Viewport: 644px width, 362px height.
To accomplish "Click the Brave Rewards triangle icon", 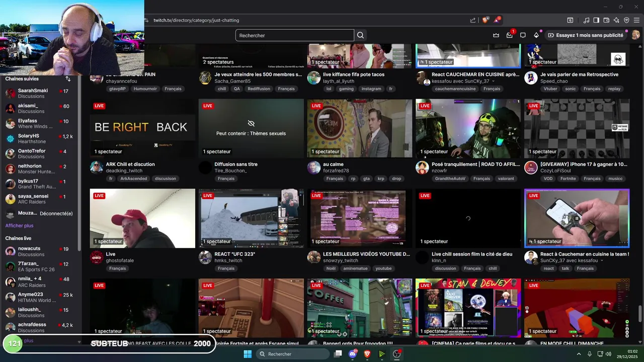I will coord(497,20).
